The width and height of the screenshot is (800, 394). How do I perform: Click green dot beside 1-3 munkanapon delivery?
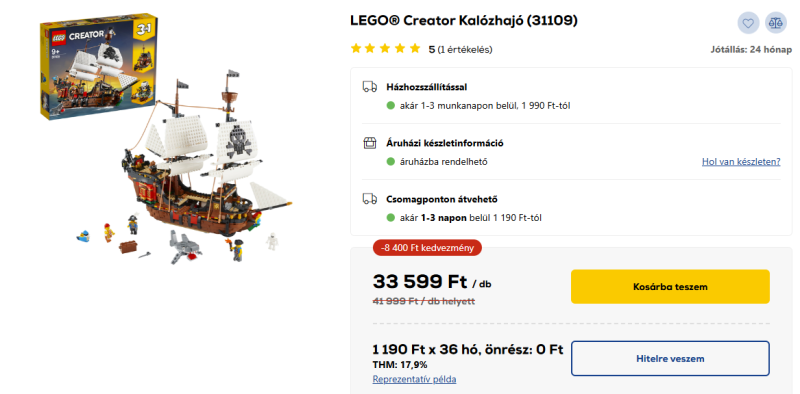(x=391, y=106)
